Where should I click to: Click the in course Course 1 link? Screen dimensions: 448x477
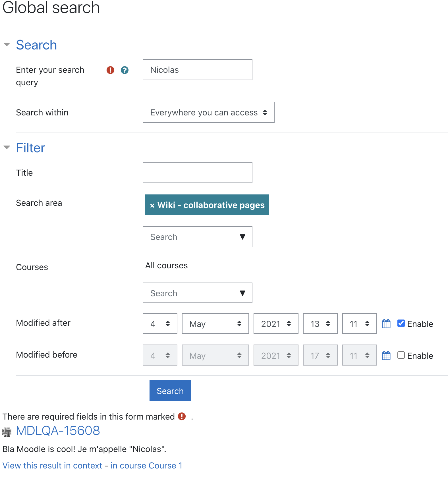[x=146, y=465]
